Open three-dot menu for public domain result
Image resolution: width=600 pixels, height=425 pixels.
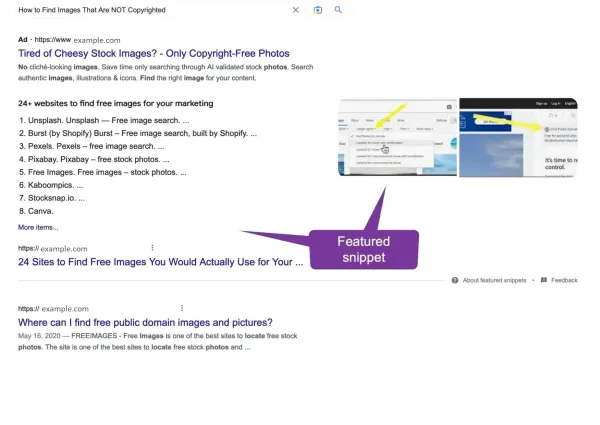coord(182,308)
